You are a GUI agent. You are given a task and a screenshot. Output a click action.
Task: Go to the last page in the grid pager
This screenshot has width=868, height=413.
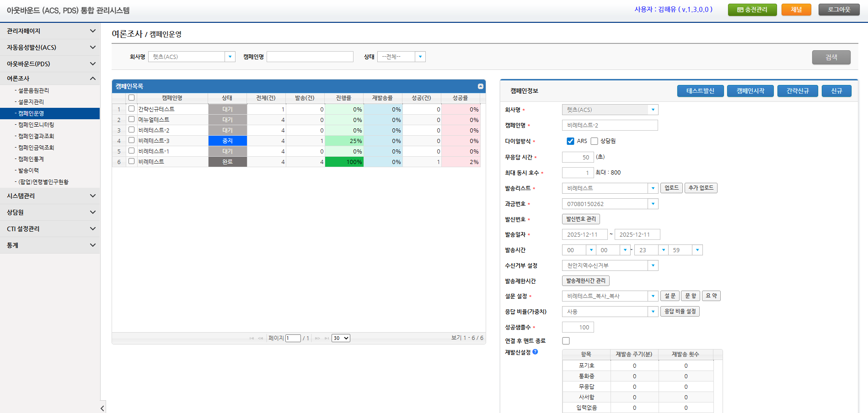[327, 339]
